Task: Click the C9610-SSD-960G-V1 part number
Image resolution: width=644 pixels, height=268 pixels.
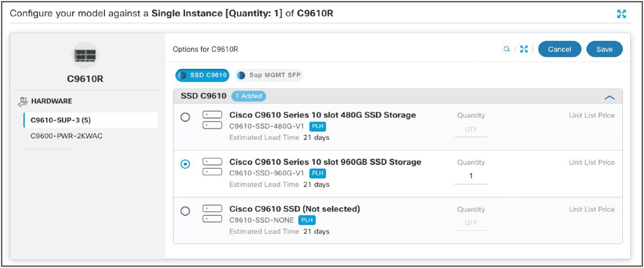Action: [267, 173]
